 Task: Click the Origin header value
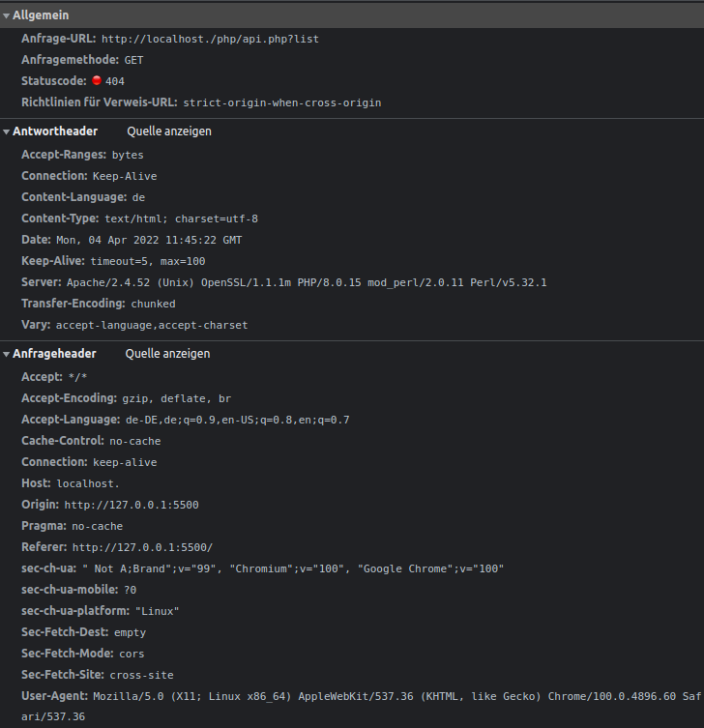(132, 505)
